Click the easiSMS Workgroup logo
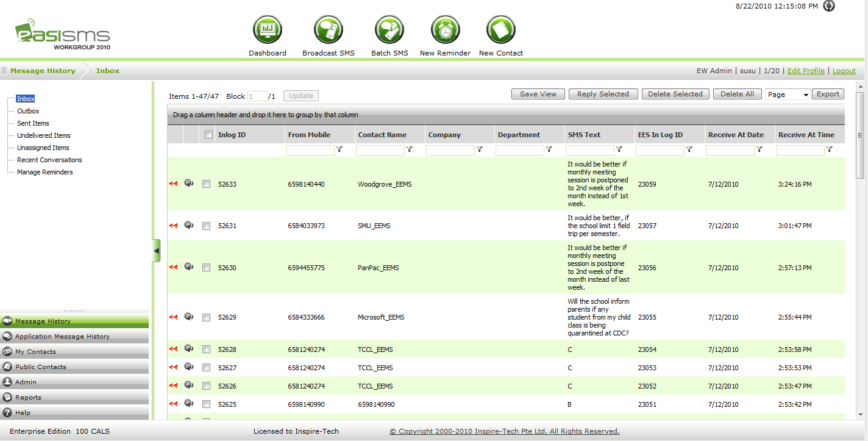Screen dimensions: 868x441 point(63,35)
